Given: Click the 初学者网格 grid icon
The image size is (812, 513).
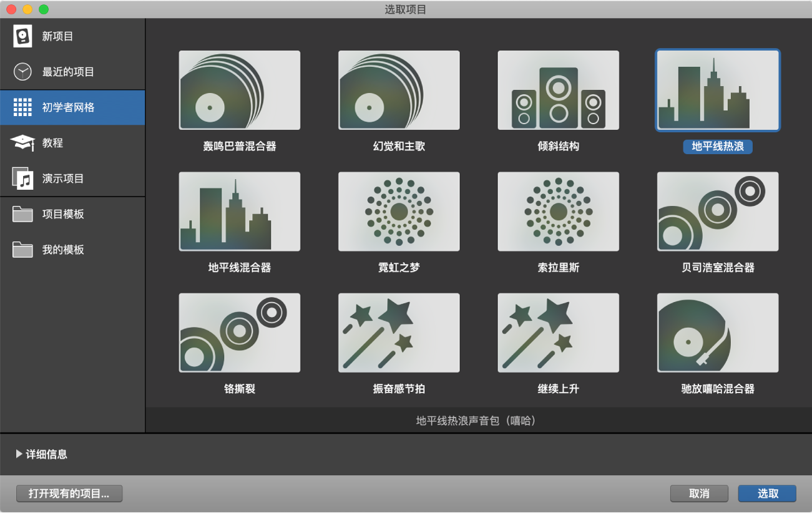Looking at the screenshot, I should [x=23, y=107].
